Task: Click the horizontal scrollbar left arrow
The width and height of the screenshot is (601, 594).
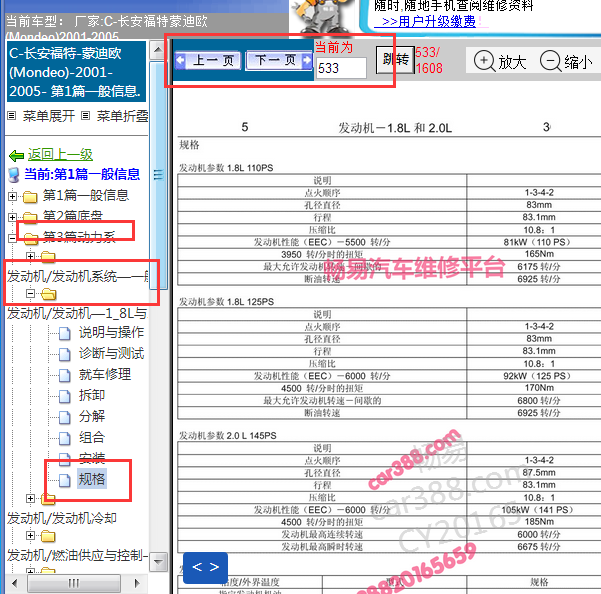Action: (x=15, y=583)
